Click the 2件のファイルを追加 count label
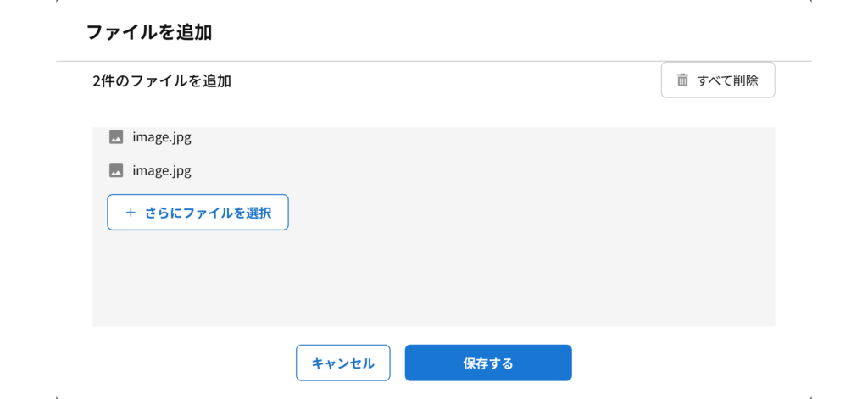The height and width of the screenshot is (399, 868). [162, 81]
